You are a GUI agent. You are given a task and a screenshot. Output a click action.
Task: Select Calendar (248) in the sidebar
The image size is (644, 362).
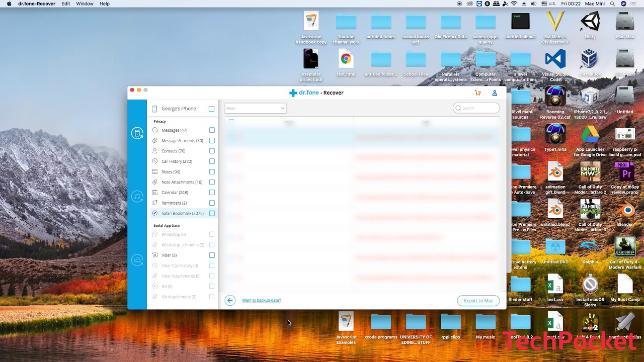pyautogui.click(x=175, y=193)
